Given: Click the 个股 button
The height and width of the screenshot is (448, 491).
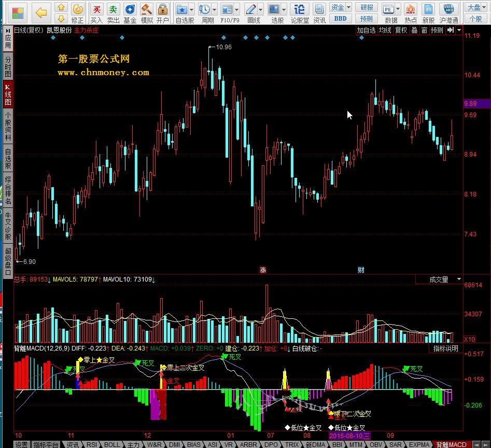Looking at the screenshot, I should 476,19.
